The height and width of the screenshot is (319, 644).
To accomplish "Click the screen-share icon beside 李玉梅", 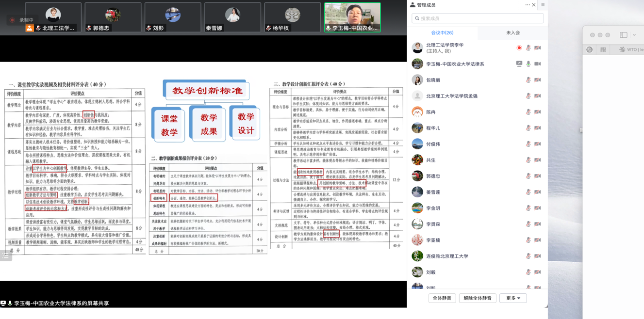I will point(519,64).
